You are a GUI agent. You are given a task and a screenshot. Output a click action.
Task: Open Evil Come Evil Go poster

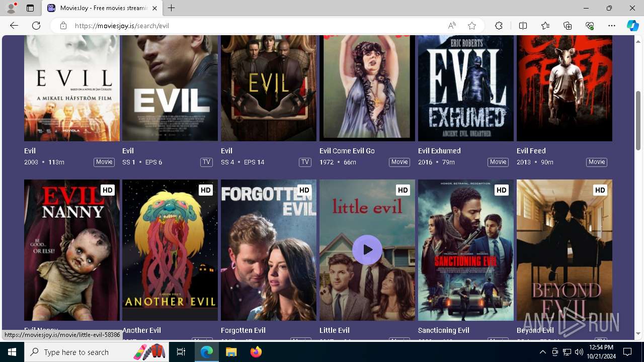coord(367,88)
